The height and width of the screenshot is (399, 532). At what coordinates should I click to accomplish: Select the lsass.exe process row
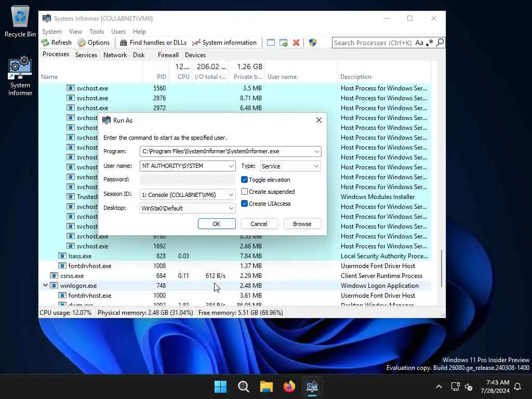235,256
